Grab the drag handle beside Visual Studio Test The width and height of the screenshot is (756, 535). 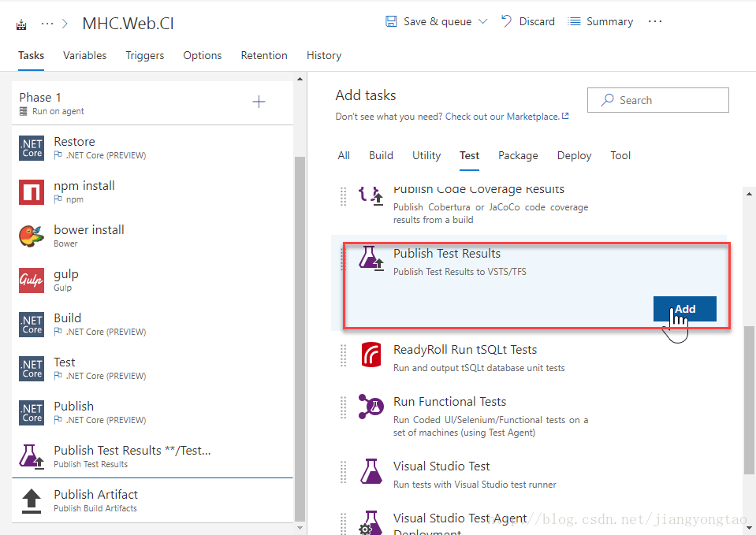pos(343,472)
